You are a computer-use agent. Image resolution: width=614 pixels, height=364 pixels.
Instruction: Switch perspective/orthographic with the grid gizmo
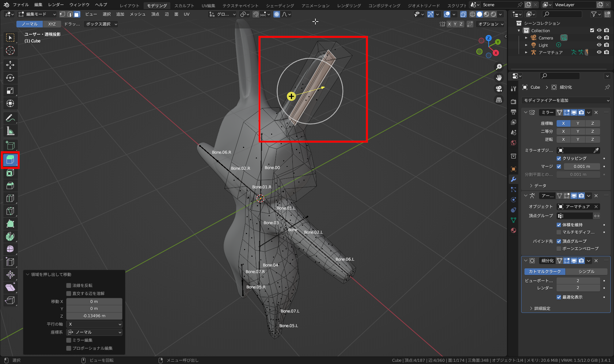pos(499,100)
